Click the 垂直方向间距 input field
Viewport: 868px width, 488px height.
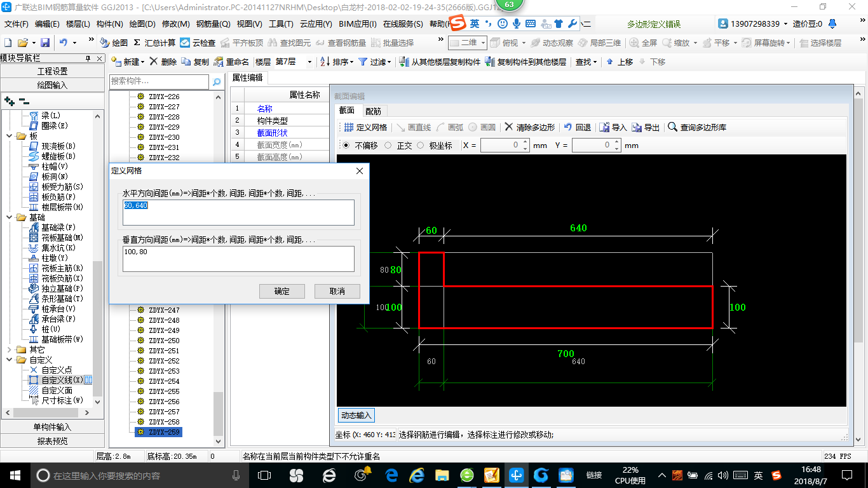238,259
